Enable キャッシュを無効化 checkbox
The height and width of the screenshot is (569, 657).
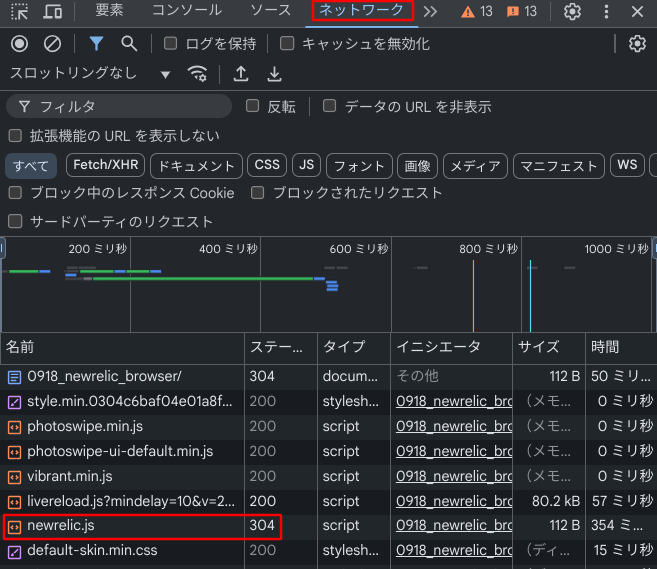coord(287,43)
